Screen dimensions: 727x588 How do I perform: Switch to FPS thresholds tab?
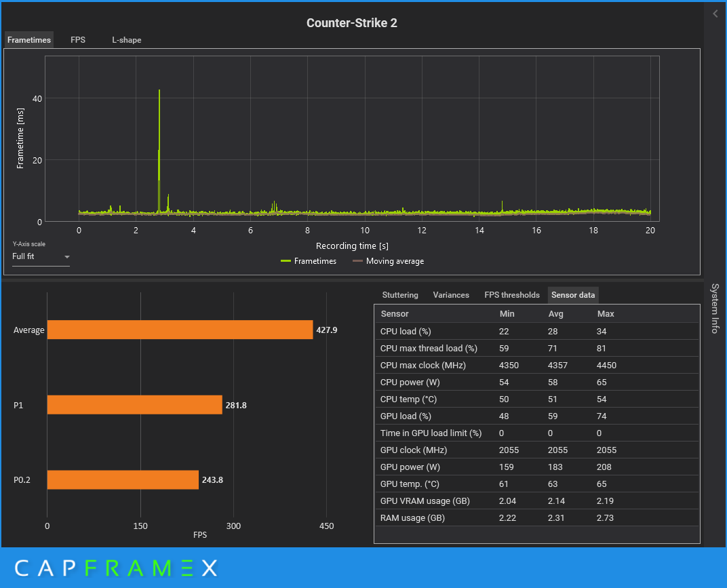pyautogui.click(x=512, y=295)
